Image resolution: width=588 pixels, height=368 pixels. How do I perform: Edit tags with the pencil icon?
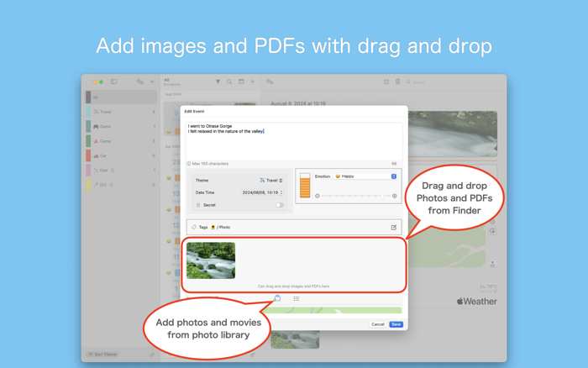coord(394,228)
